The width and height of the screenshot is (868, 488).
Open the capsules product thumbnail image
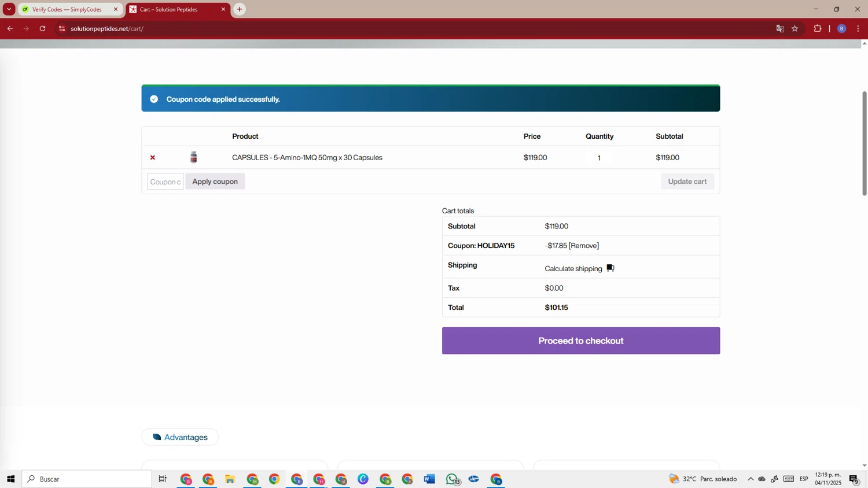[x=194, y=157]
